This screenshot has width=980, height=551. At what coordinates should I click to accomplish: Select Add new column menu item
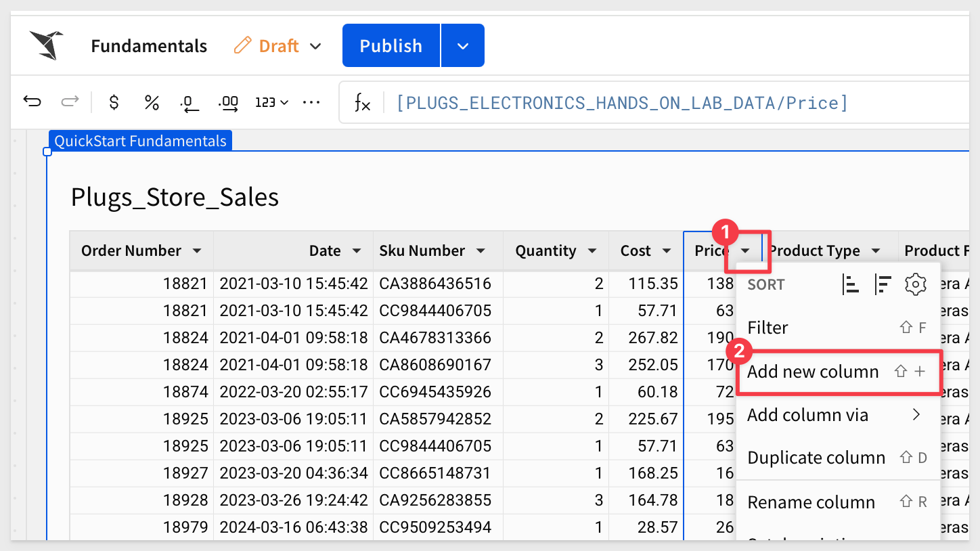tap(838, 372)
